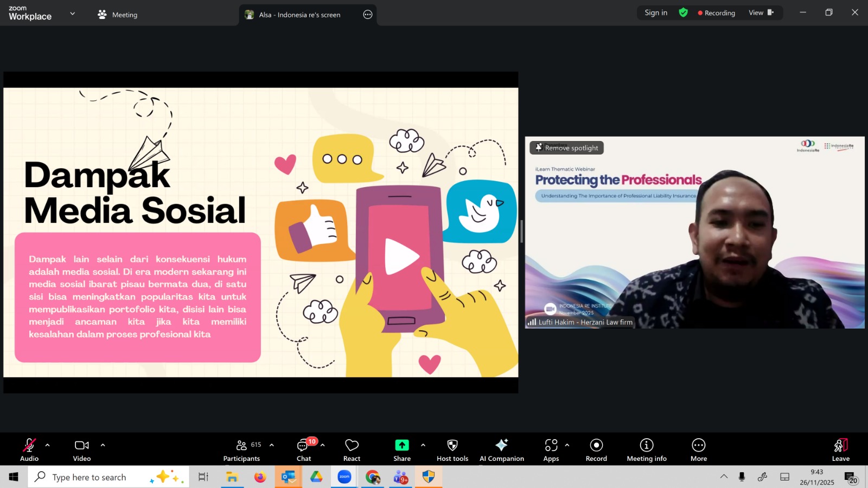Switch to the Meeting tab

(118, 15)
